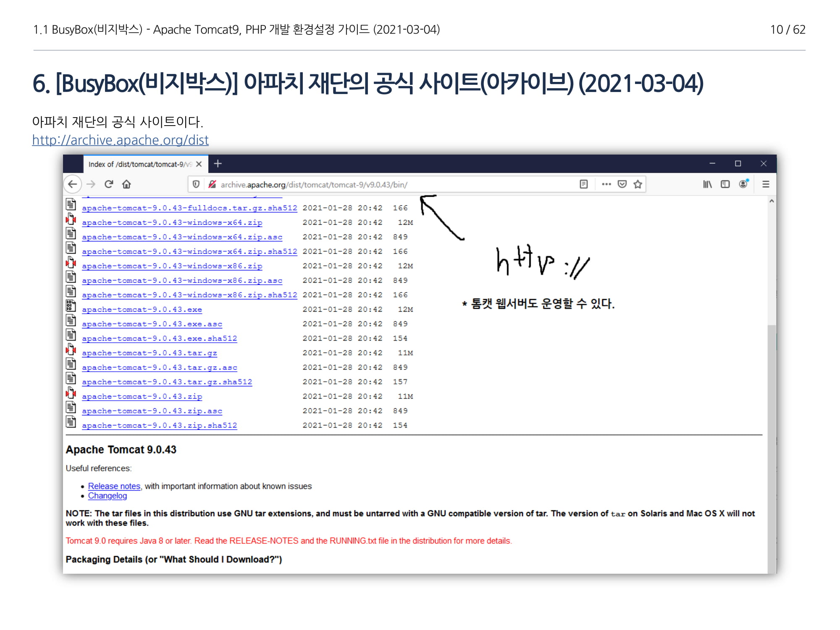This screenshot has height=630, width=840.
Task: Open page actions three-dots menu
Action: pyautogui.click(x=606, y=184)
